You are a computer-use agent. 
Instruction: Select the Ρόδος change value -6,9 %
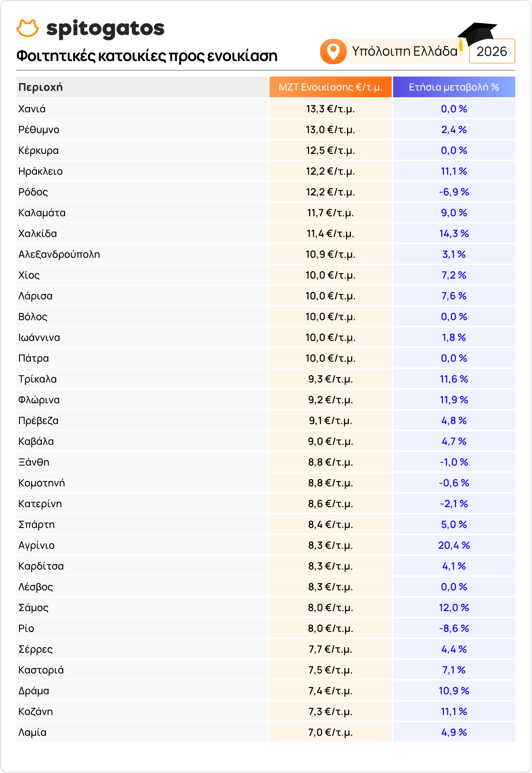[454, 192]
